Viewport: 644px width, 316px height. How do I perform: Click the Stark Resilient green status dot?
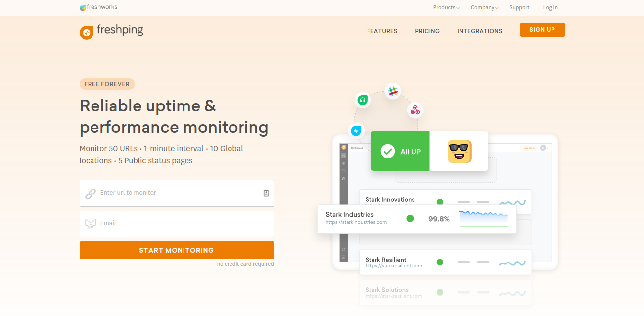440,262
